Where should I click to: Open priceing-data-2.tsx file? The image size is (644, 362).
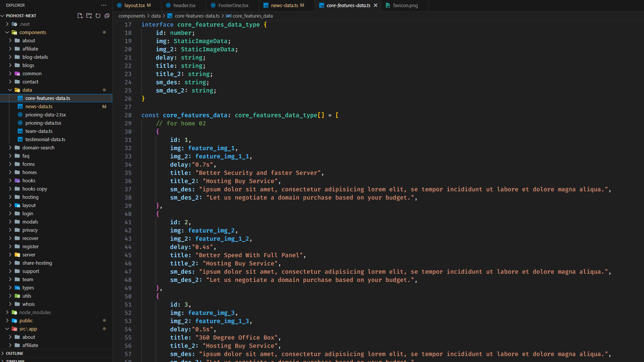[x=56, y=115]
